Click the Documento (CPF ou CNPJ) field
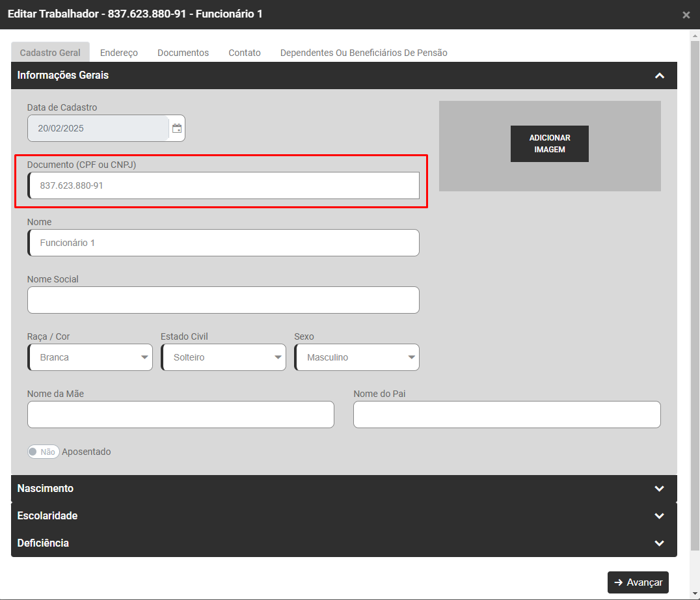The image size is (700, 600). (x=223, y=185)
